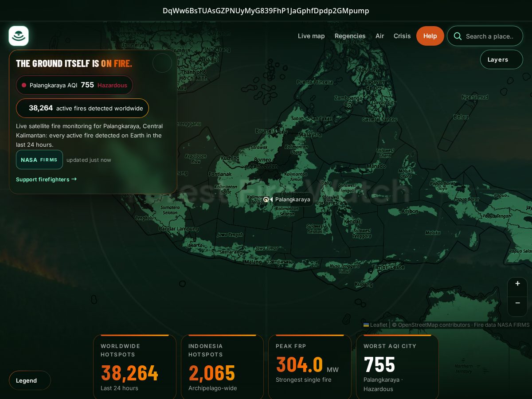
Task: Click the 'Jakarta' map label
Action: pyautogui.click(x=195, y=245)
